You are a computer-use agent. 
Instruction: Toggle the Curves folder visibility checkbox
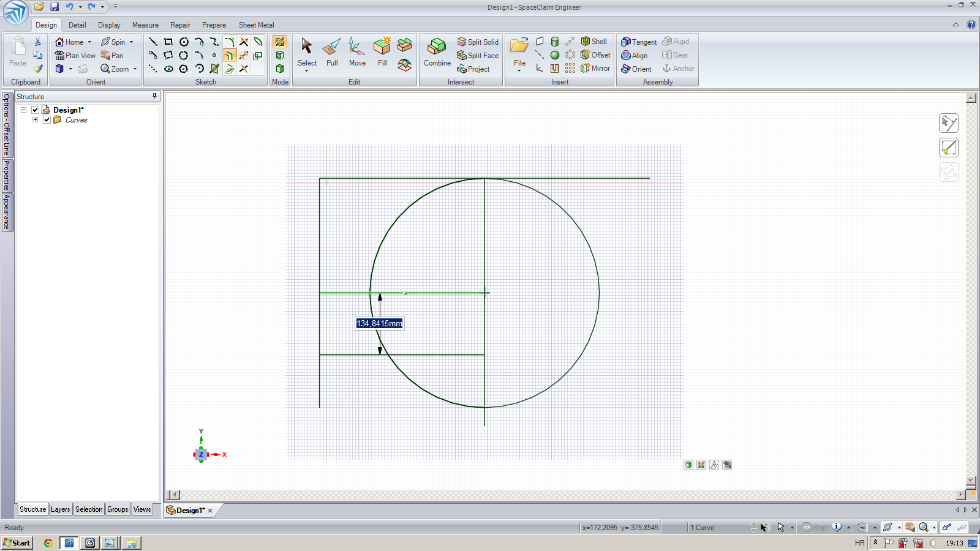coord(47,120)
